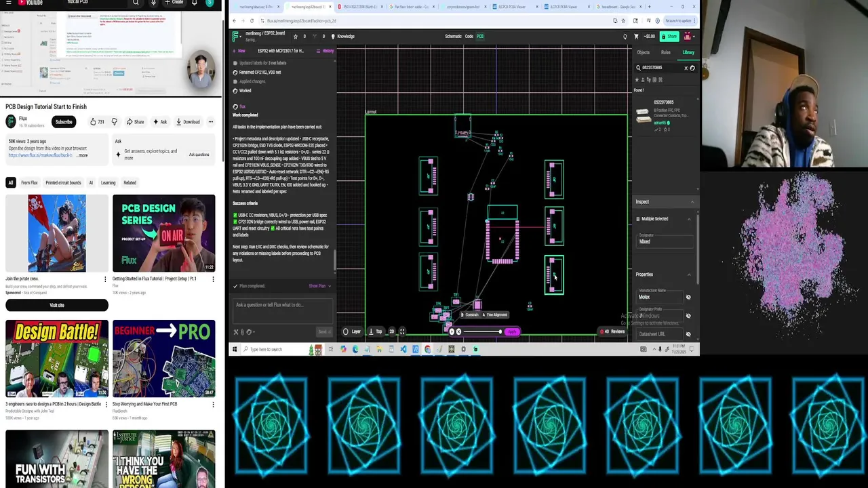
Task: Open the copilot mode dropdown below chat
Action: [250, 332]
